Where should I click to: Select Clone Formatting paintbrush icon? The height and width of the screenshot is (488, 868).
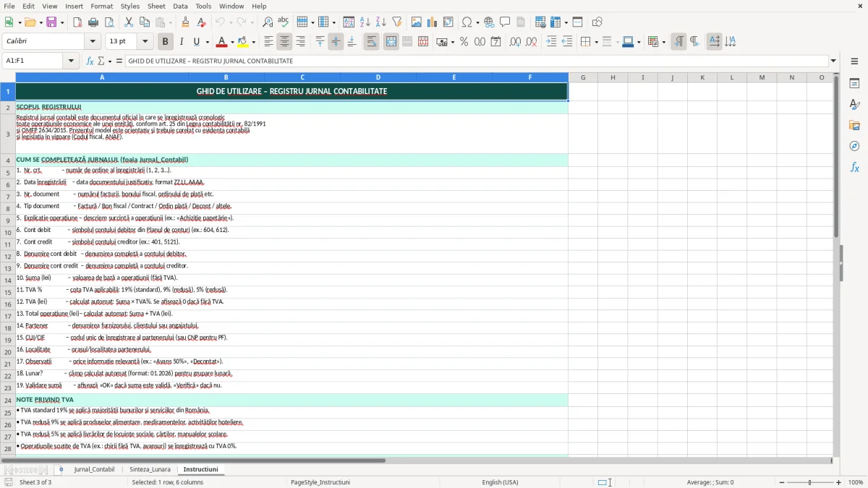(x=185, y=22)
